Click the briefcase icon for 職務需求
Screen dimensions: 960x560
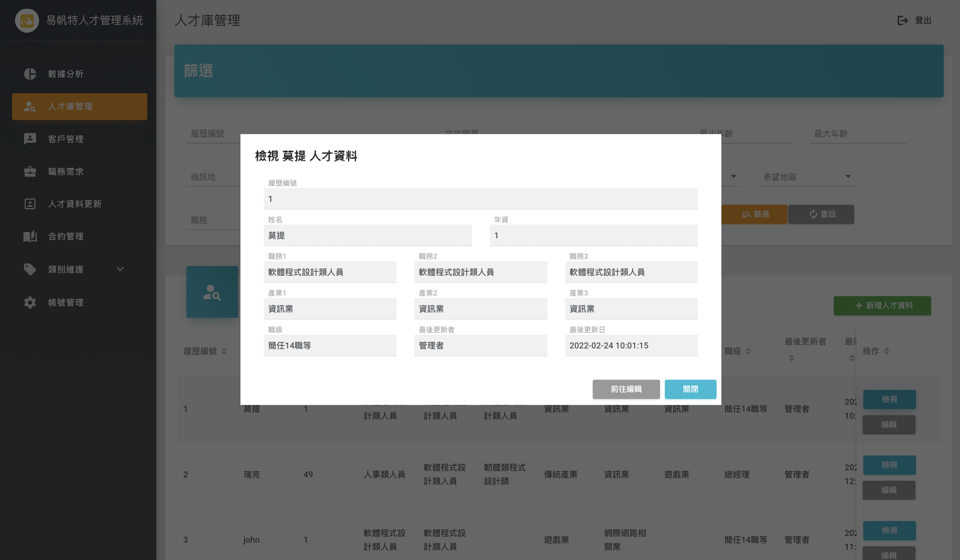(30, 172)
